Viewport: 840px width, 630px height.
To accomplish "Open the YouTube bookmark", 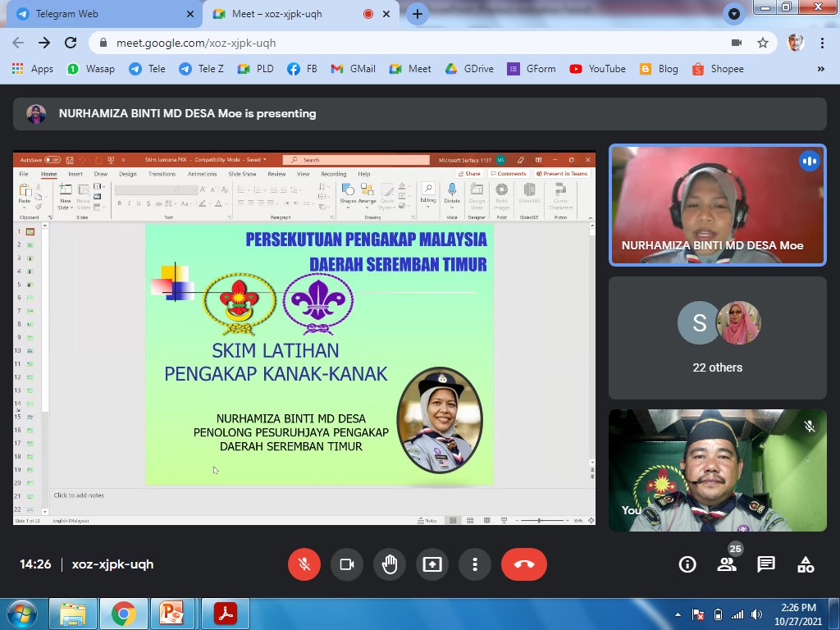I will click(598, 69).
